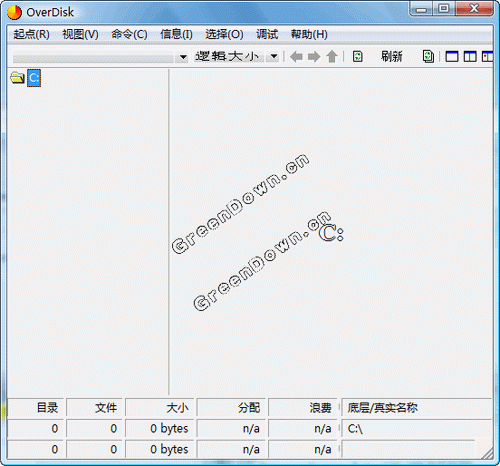Select the red-dot pane layout icon
The height and width of the screenshot is (466, 500).
coord(487,57)
